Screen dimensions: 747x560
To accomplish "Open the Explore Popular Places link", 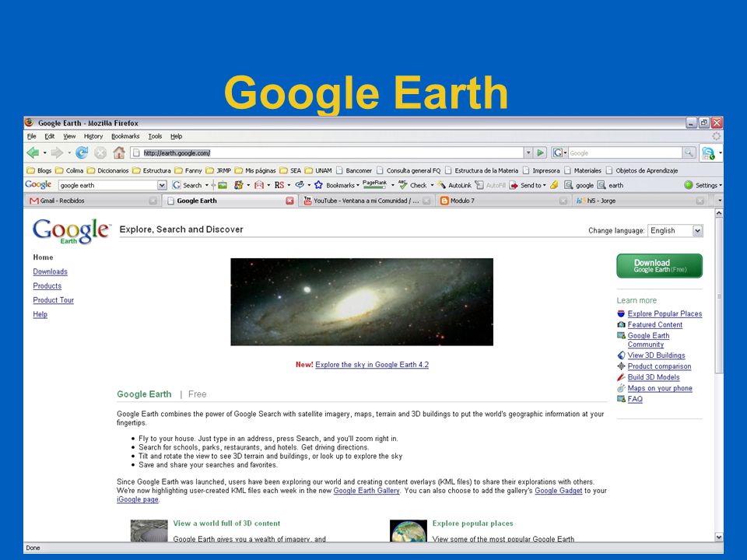I will (x=665, y=313).
